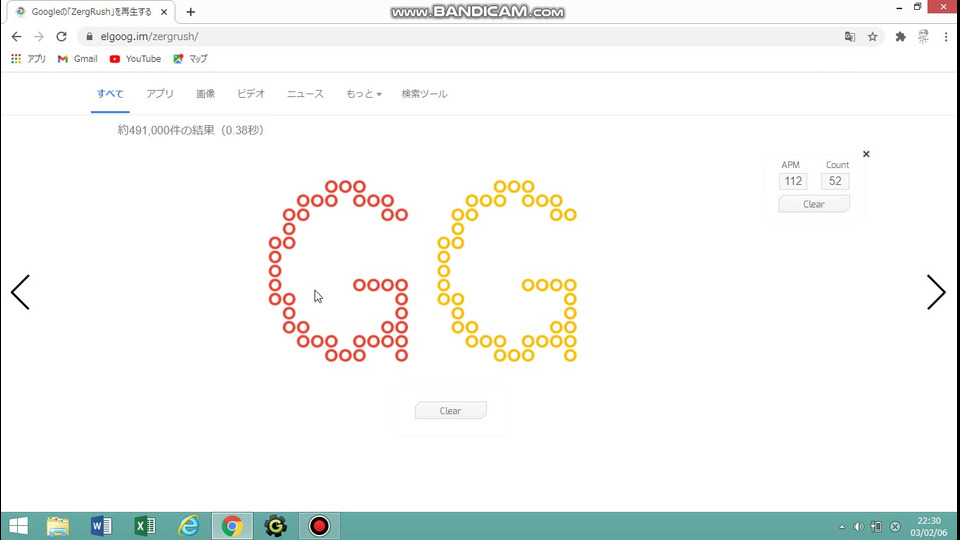Click the lock icon in address bar
Image resolution: width=960 pixels, height=540 pixels.
[x=89, y=37]
